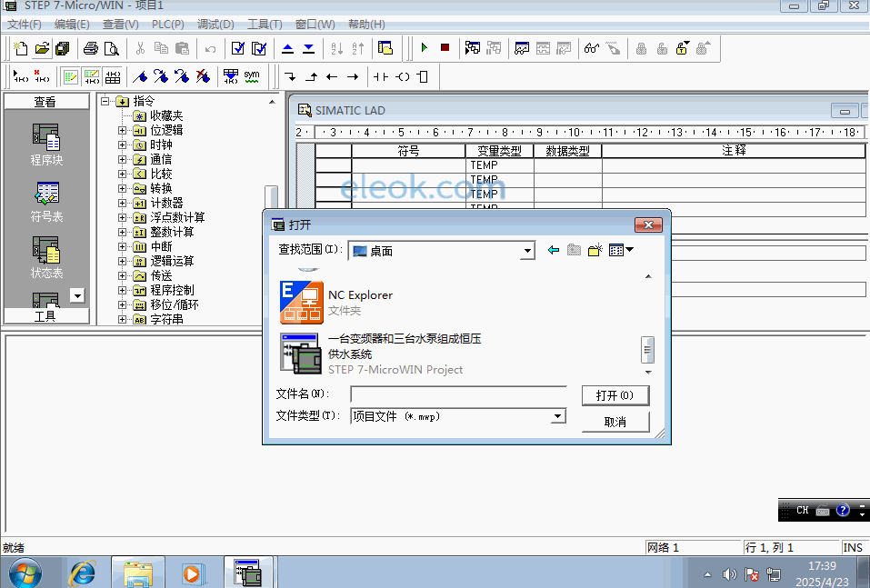Open print preview from the toolbar

[112, 48]
